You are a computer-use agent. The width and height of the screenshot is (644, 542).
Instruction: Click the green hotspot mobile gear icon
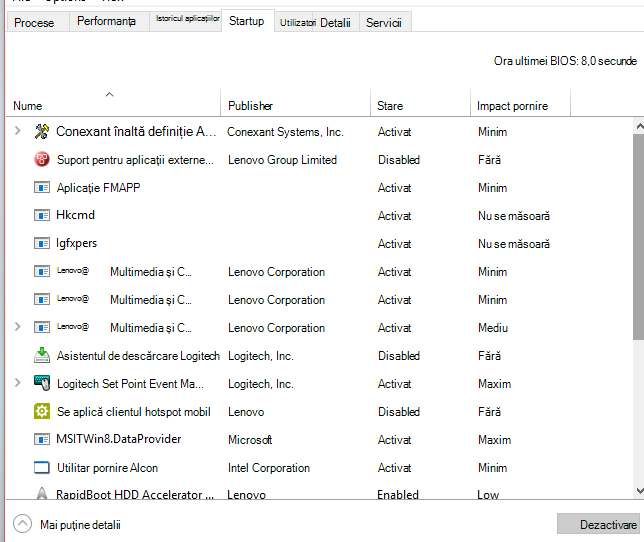coord(42,411)
